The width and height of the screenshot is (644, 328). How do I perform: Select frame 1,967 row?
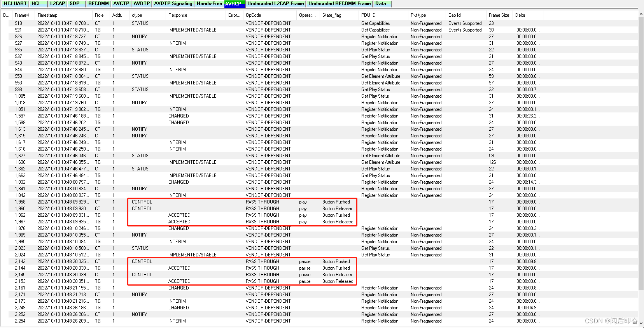point(319,222)
